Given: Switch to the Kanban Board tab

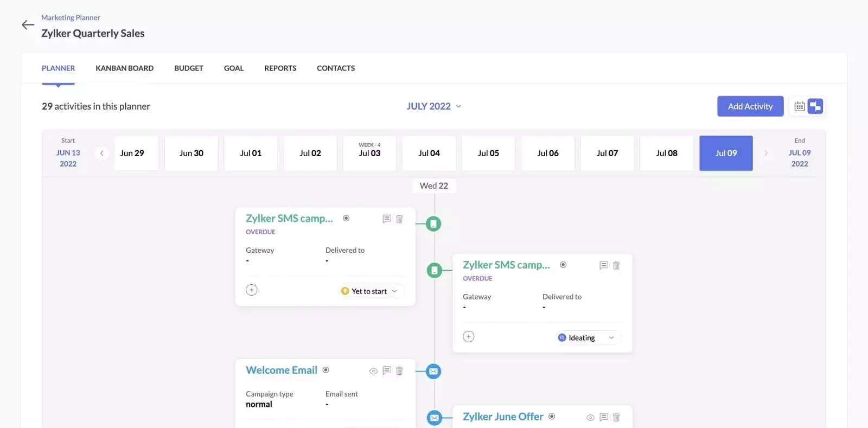Looking at the screenshot, I should pos(124,68).
